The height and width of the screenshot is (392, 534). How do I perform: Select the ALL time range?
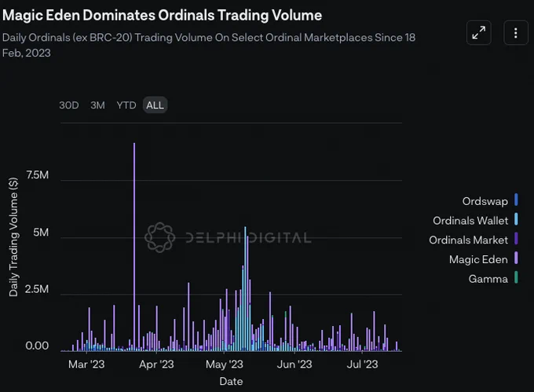(155, 105)
